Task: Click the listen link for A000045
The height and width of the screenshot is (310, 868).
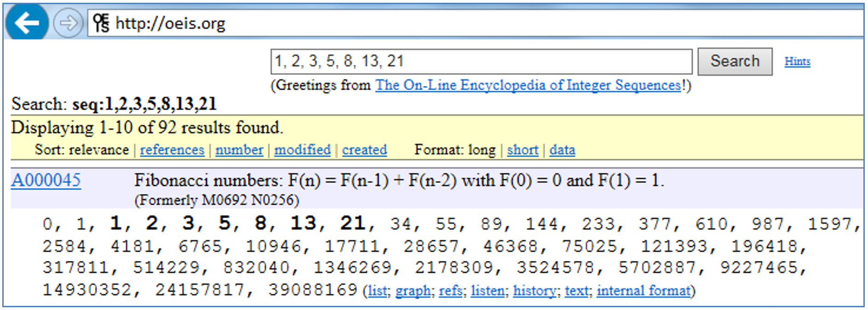Action: pyautogui.click(x=487, y=291)
